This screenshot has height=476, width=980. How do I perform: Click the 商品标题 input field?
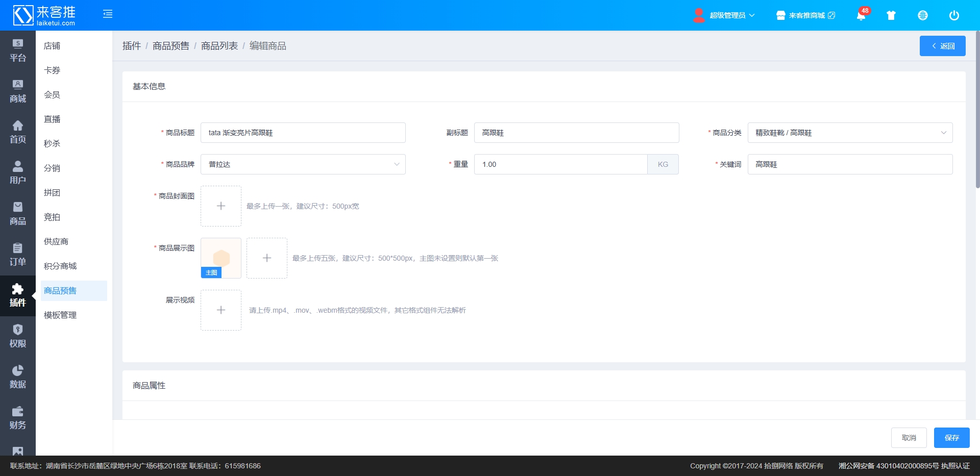pos(303,133)
